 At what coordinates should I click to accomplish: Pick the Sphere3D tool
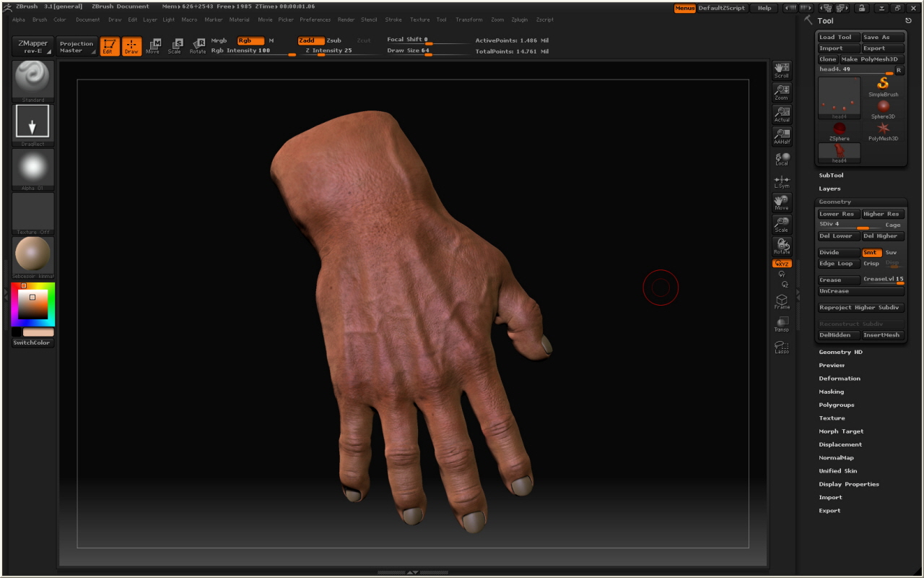[883, 107]
